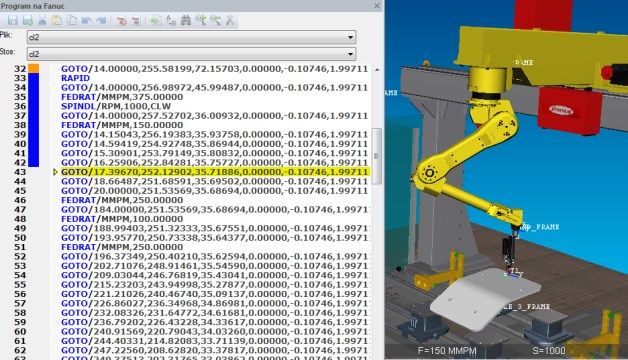
Task: Close the Program na Fanuc panel
Action: [377, 6]
